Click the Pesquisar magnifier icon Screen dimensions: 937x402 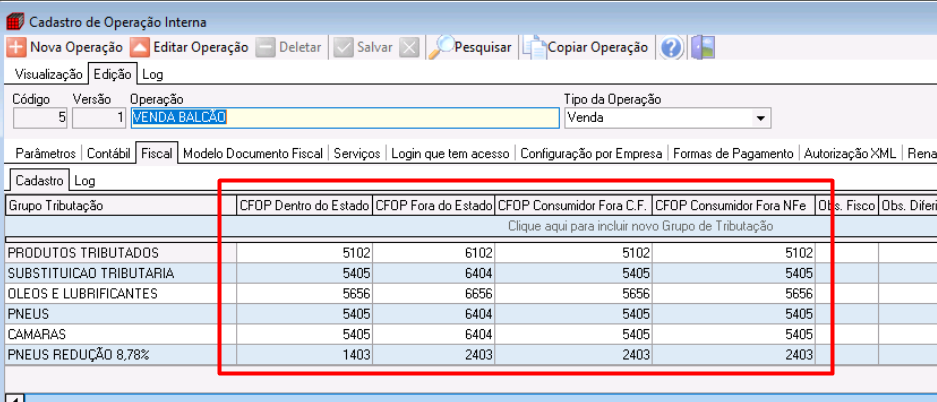tap(442, 47)
